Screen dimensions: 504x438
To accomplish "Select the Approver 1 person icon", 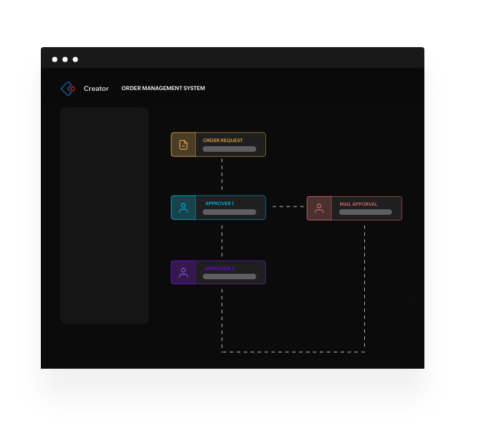I will (x=183, y=208).
